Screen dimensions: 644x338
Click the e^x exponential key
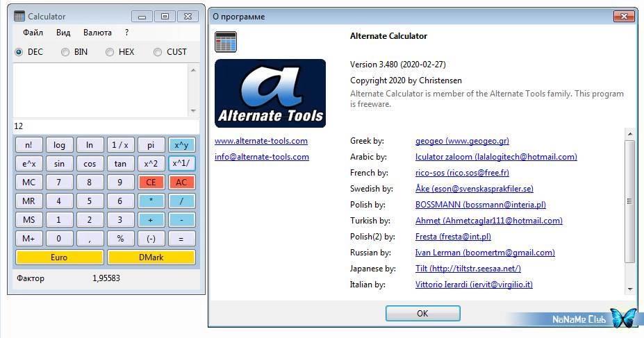(x=28, y=164)
